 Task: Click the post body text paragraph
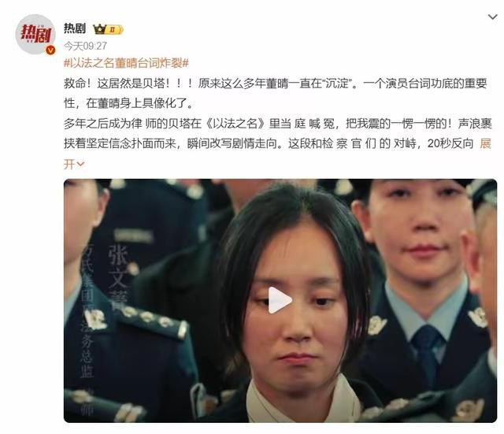(278, 124)
